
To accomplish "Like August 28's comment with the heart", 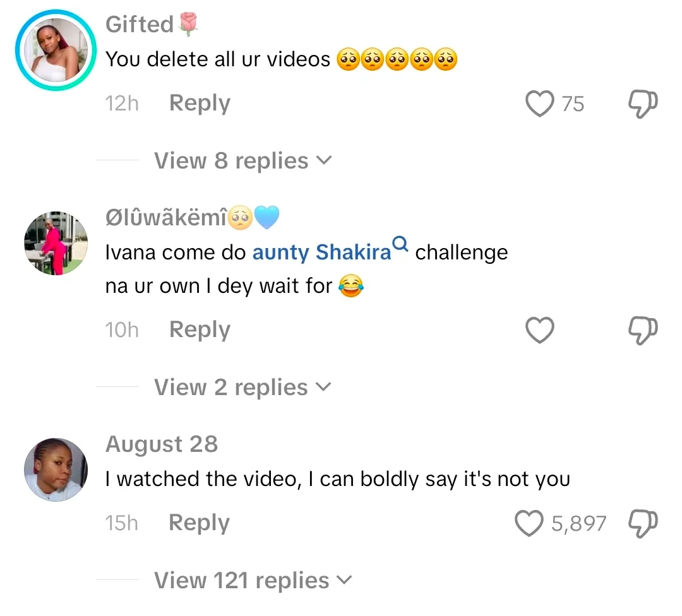I will [x=529, y=523].
